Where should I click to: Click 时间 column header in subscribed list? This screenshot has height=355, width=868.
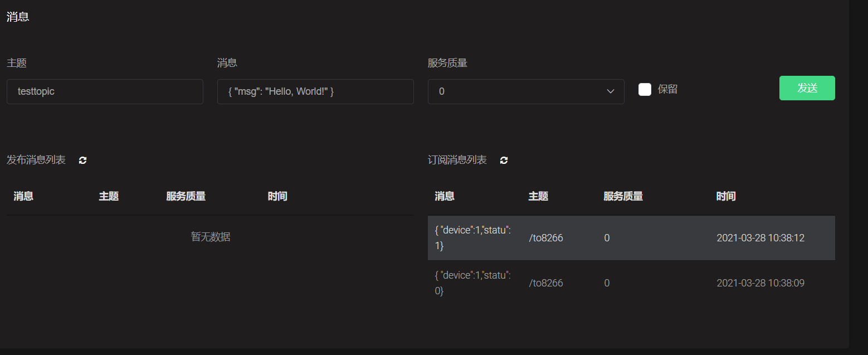tap(726, 196)
